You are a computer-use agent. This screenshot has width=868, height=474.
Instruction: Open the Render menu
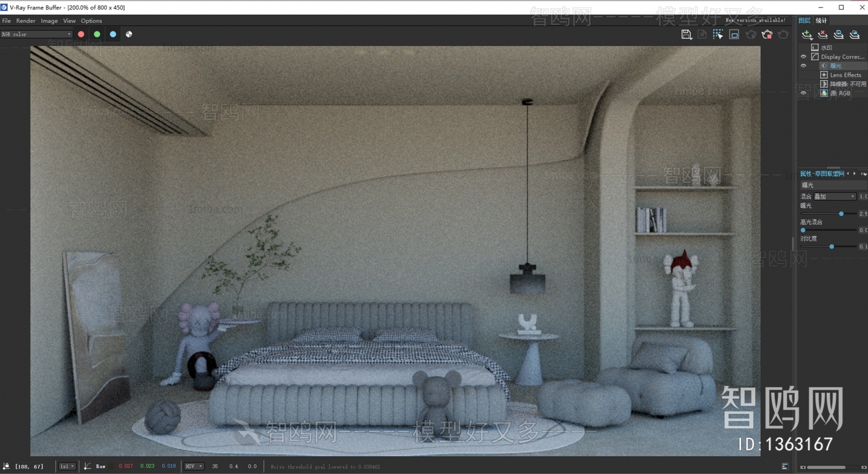(25, 21)
